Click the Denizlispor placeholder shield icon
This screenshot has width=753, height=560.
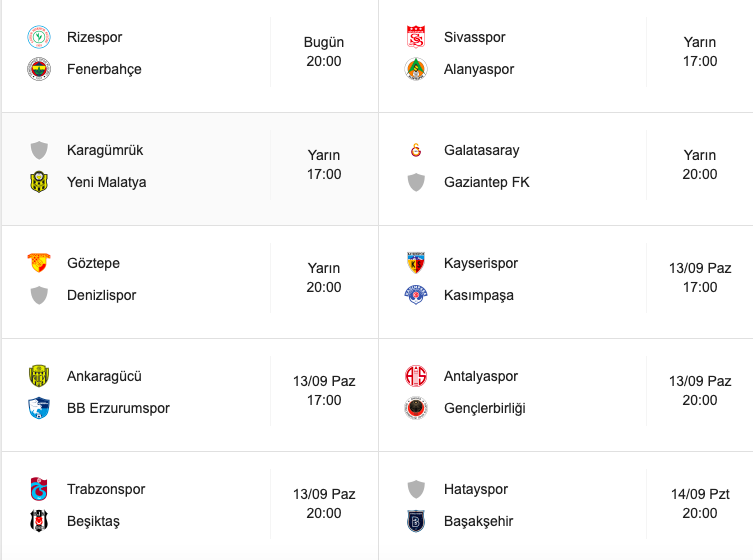click(x=39, y=295)
